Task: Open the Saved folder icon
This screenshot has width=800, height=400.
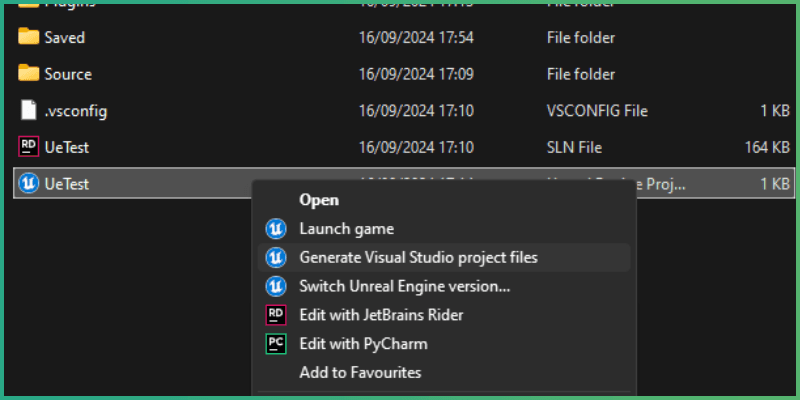Action: (29, 37)
